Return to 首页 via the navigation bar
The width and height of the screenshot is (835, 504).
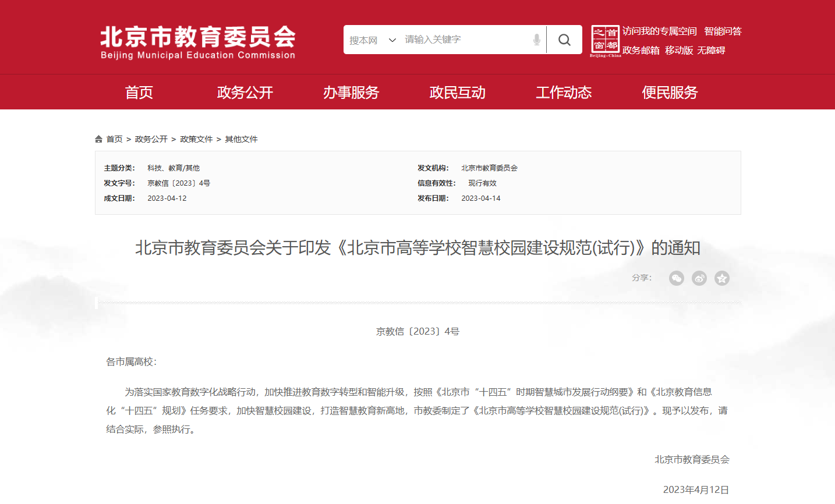click(x=139, y=92)
